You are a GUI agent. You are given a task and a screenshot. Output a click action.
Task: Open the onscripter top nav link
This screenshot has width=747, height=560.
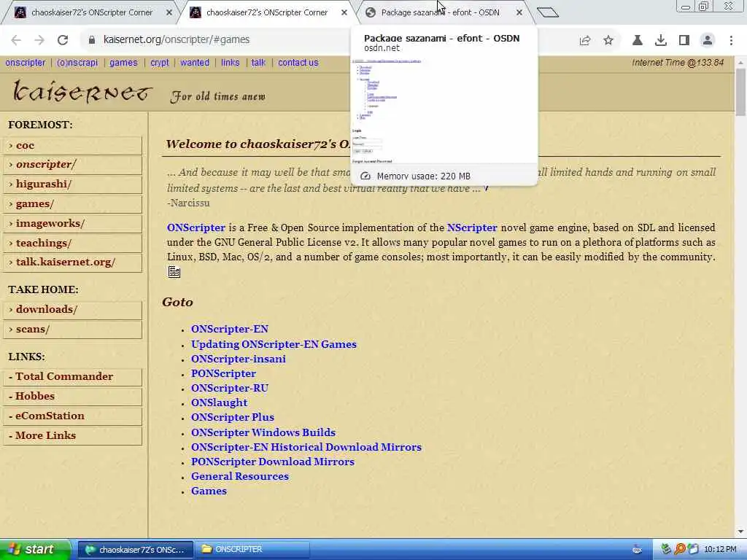pyautogui.click(x=26, y=63)
